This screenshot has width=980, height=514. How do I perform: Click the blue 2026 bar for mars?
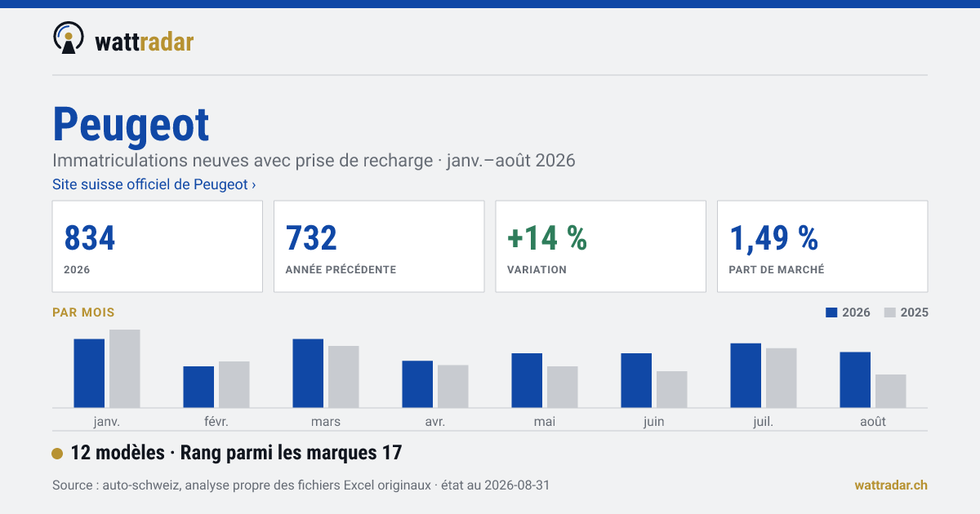click(308, 373)
